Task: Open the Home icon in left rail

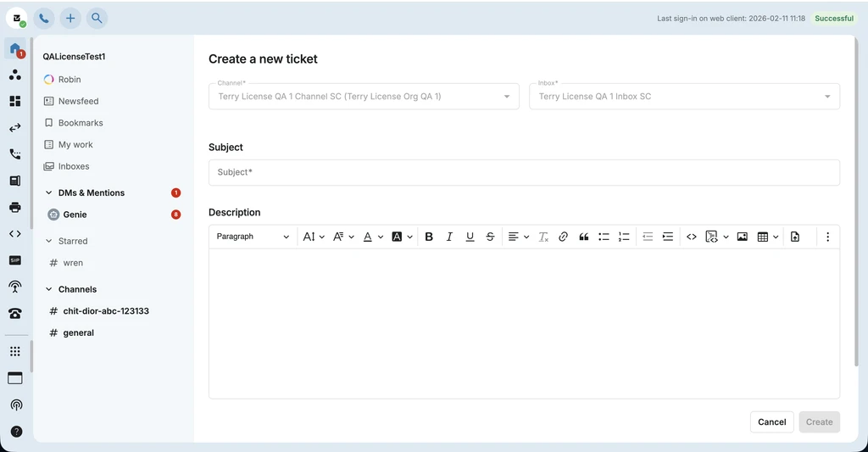Action: 15,48
